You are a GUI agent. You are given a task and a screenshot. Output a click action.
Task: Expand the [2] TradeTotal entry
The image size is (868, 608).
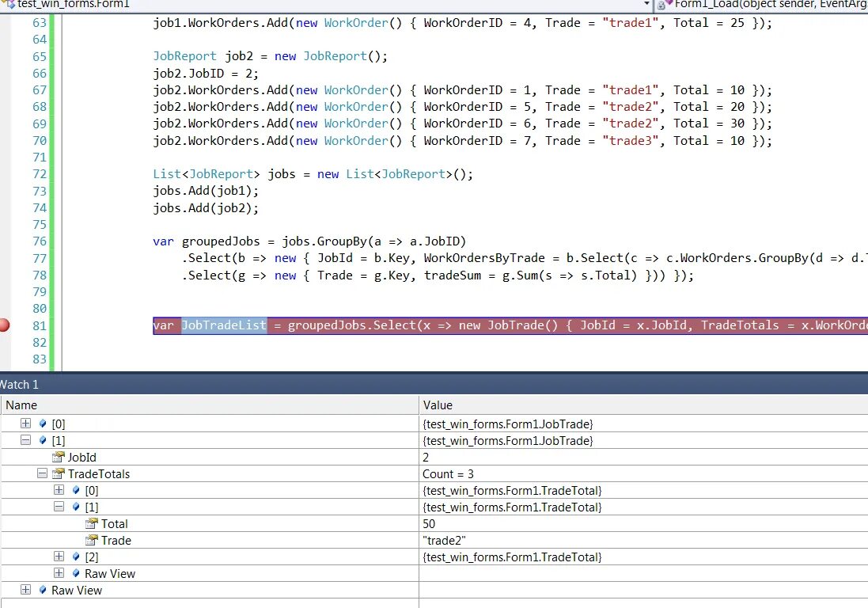point(59,557)
